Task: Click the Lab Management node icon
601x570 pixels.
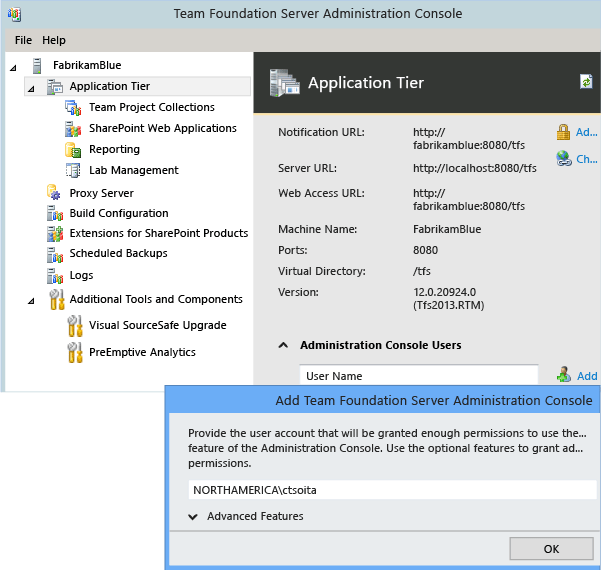Action: click(73, 171)
